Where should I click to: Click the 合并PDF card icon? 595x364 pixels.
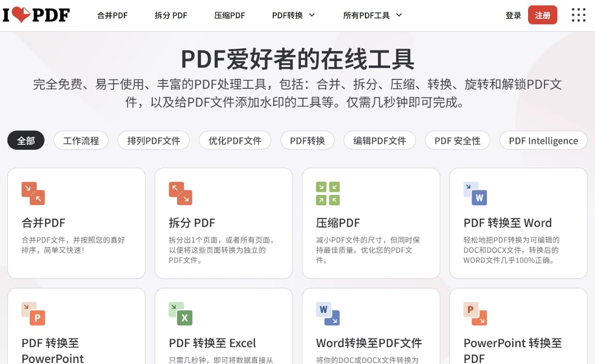pyautogui.click(x=33, y=193)
